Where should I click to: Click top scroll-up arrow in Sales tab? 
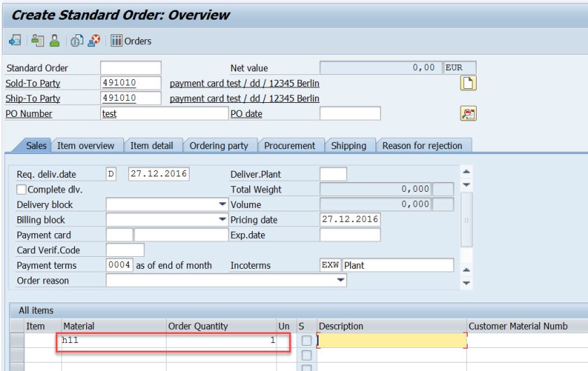[x=466, y=171]
